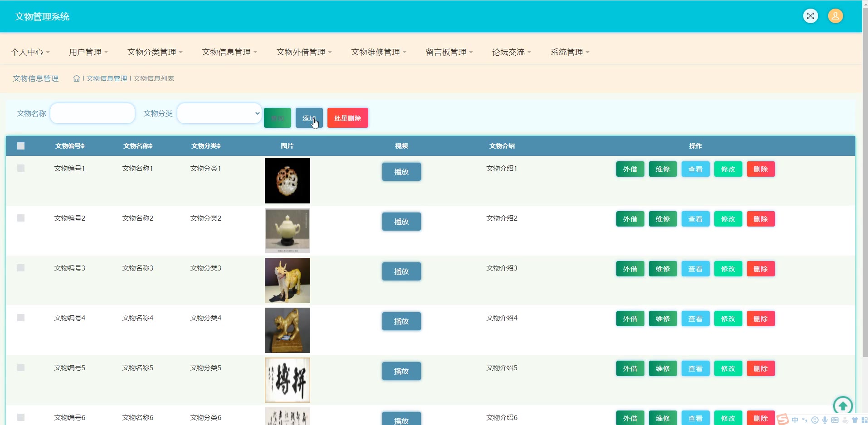Screen dimensions: 868x425
Task: Expand the 文物维修管理 menu
Action: (379, 52)
